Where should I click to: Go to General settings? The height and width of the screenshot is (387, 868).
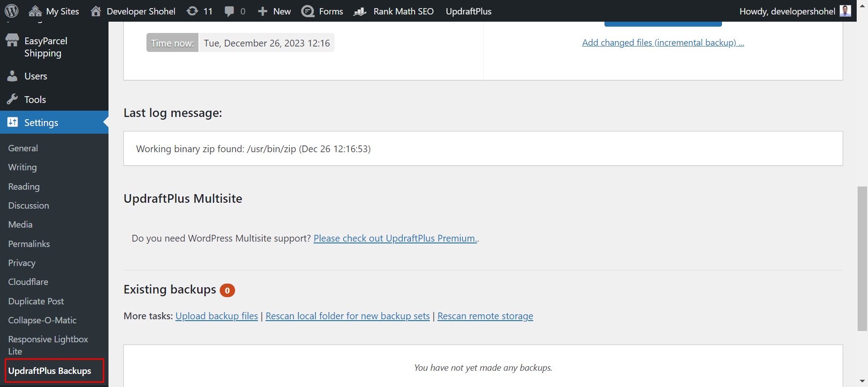[x=23, y=148]
